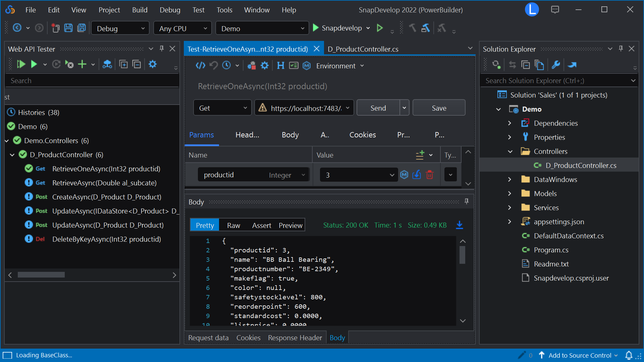
Task: Click the history clock icon in tester toolbar
Action: (227, 66)
